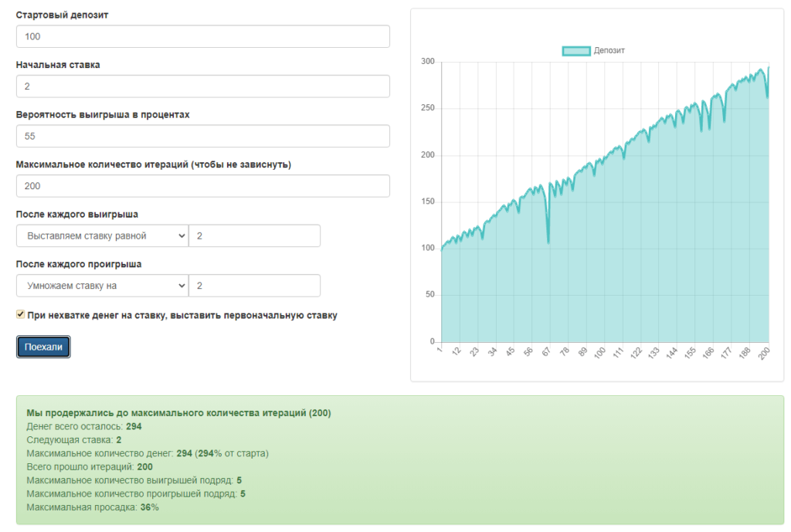
Task: Click the multiplier field beside the after-loss dropdown
Action: (x=254, y=286)
